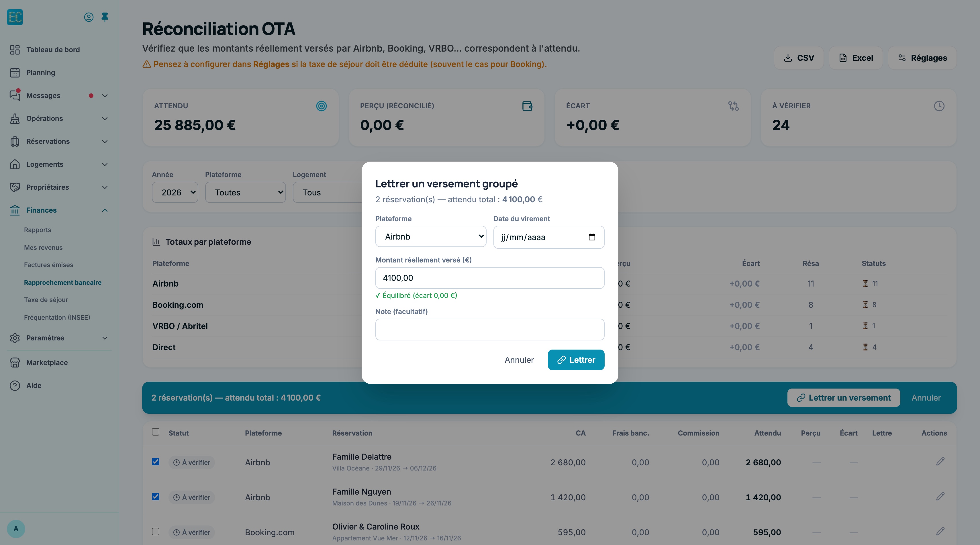Toggle the select-all checkbox in table header
This screenshot has width=980, height=545.
pos(156,432)
